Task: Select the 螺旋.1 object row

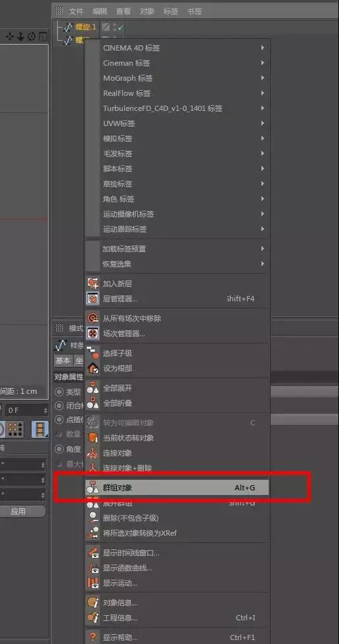Action: (x=85, y=28)
